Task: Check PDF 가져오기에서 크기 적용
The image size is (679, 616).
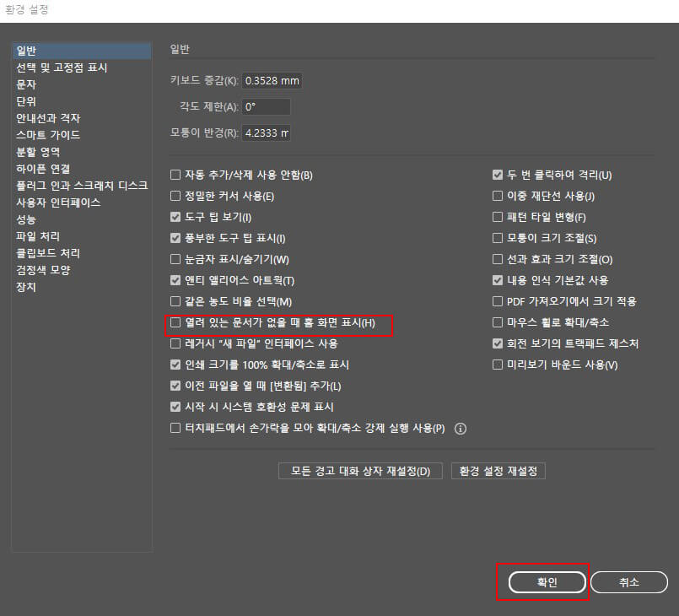Action: 498,301
